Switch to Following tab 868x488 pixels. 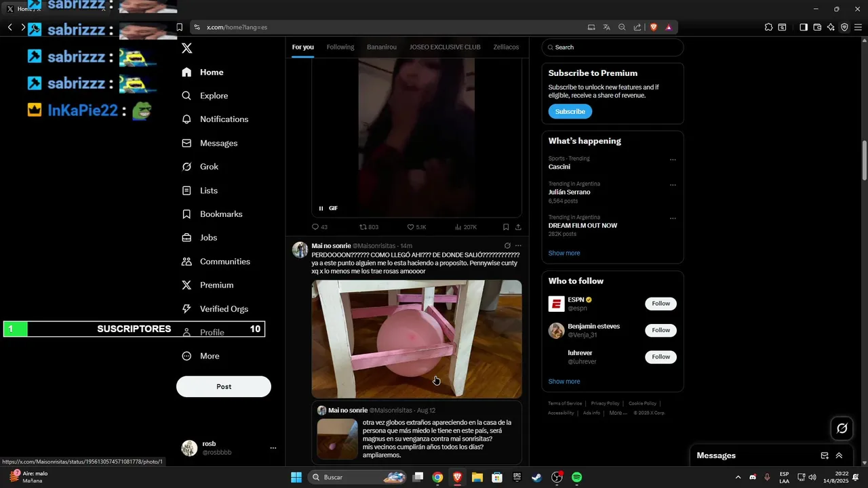point(340,47)
